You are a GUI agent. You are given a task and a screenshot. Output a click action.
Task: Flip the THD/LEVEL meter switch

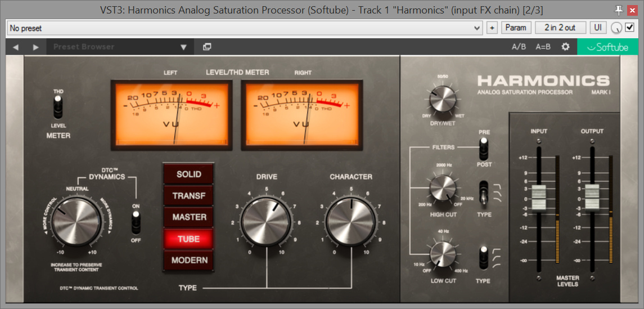tap(58, 108)
